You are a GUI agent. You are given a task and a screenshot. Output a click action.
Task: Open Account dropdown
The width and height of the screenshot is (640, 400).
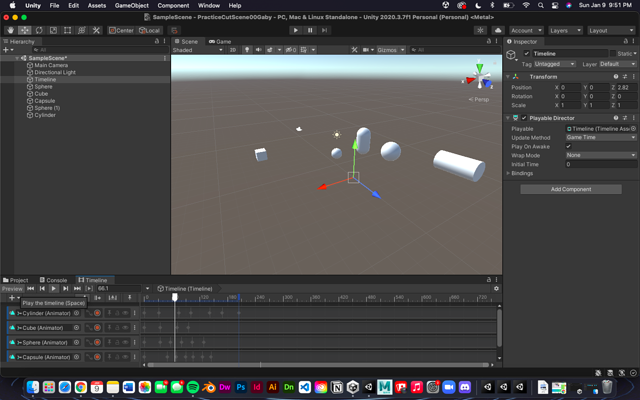click(526, 30)
